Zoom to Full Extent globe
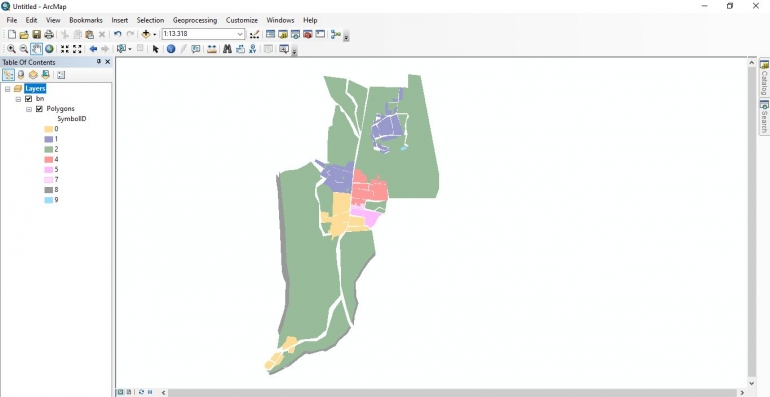The width and height of the screenshot is (770, 397). (x=49, y=49)
